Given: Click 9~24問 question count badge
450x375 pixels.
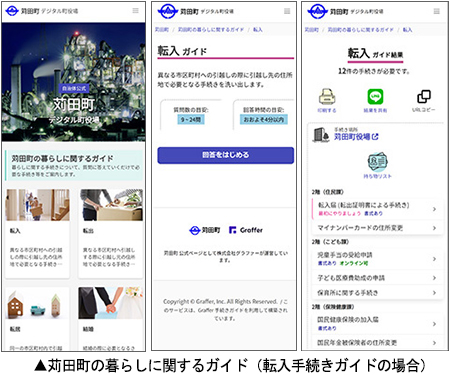Looking at the screenshot, I should pyautogui.click(x=191, y=120).
